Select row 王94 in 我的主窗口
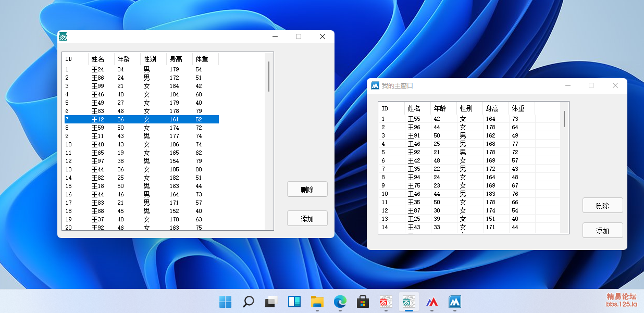The image size is (644, 313). pos(457,177)
